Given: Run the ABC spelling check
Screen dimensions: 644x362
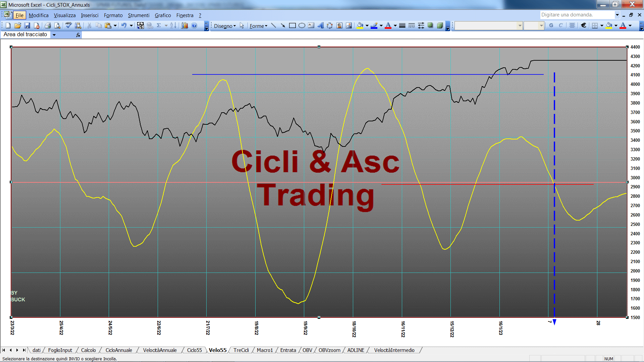Looking at the screenshot, I should click(x=68, y=25).
